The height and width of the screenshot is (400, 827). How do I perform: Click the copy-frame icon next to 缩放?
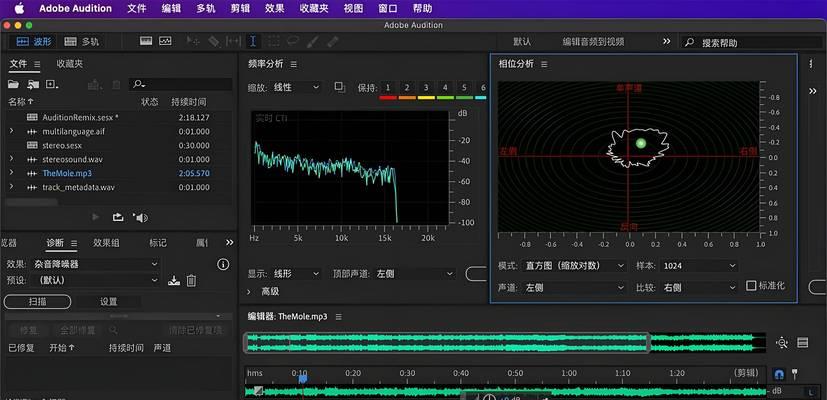340,87
